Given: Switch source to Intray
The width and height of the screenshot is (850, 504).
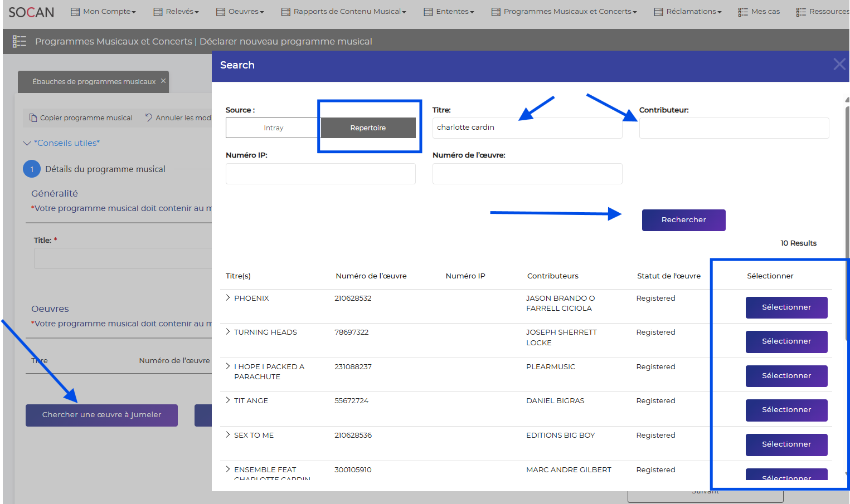Looking at the screenshot, I should coord(273,128).
